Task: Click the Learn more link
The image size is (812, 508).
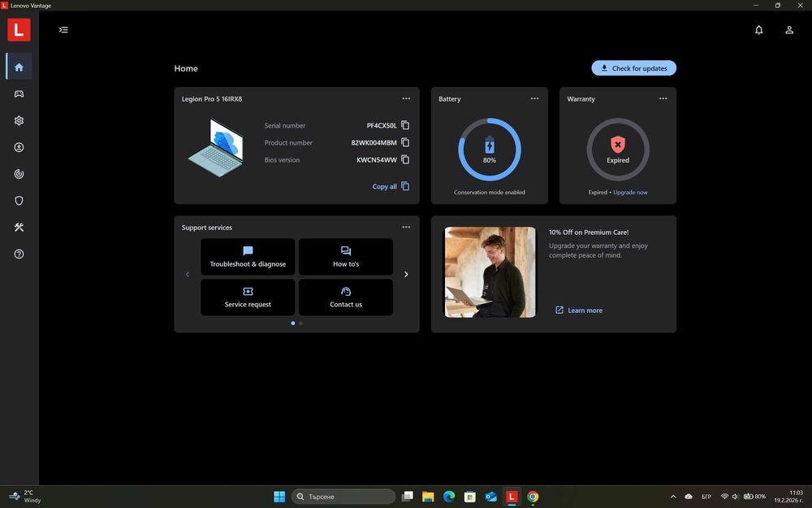Action: [579, 310]
